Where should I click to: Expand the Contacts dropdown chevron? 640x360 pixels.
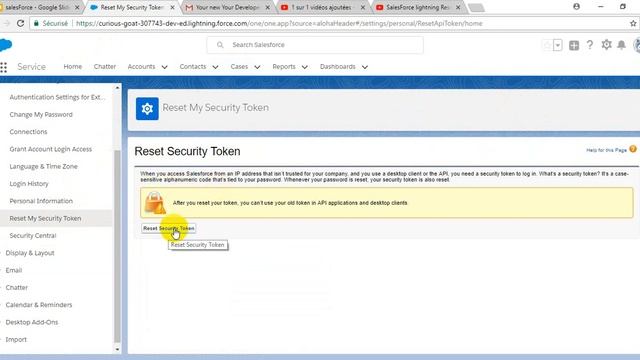point(215,67)
